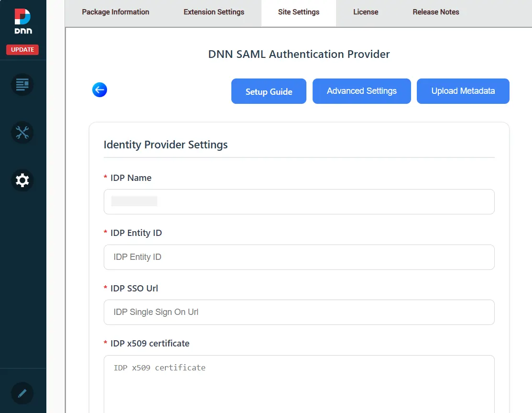This screenshot has height=413, width=532.
Task: Go back using the blue arrow icon
Action: [x=99, y=89]
